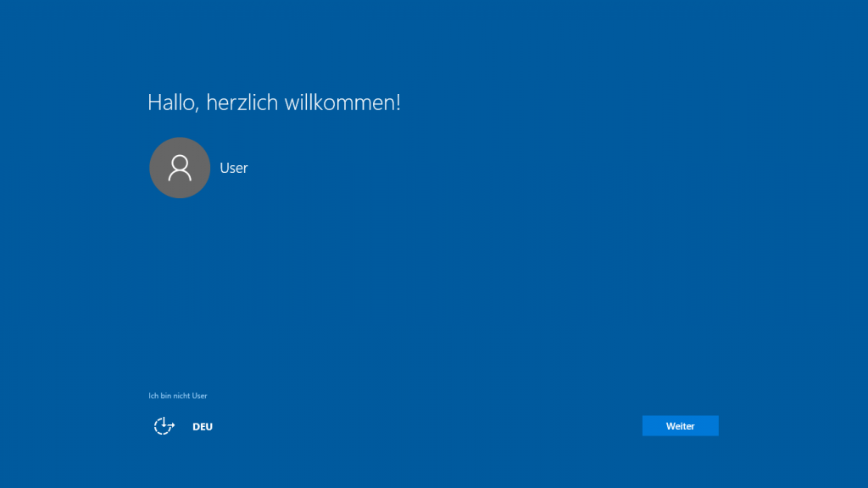This screenshot has height=488, width=868.
Task: Open accessibility options beside DEU
Action: point(164,426)
